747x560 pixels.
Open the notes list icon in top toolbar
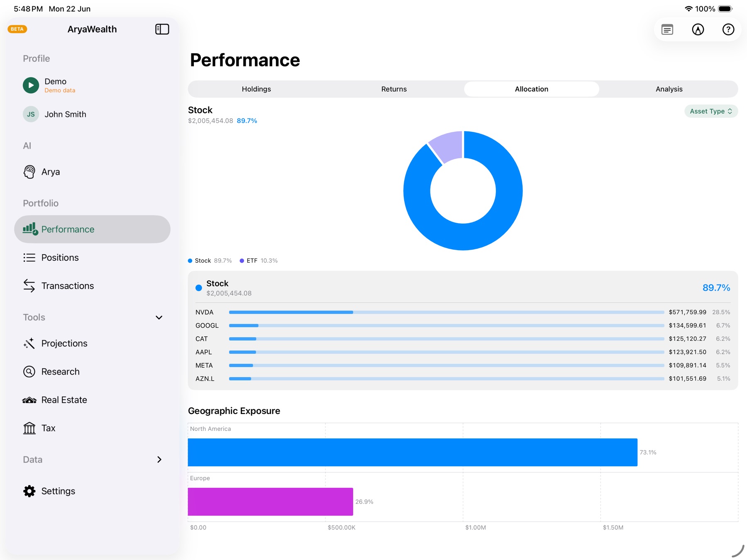667,29
